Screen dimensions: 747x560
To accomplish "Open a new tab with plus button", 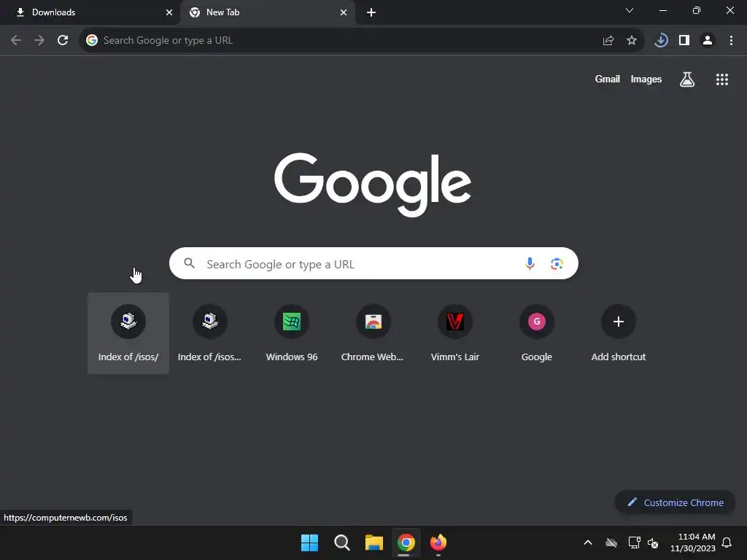I will pyautogui.click(x=371, y=12).
